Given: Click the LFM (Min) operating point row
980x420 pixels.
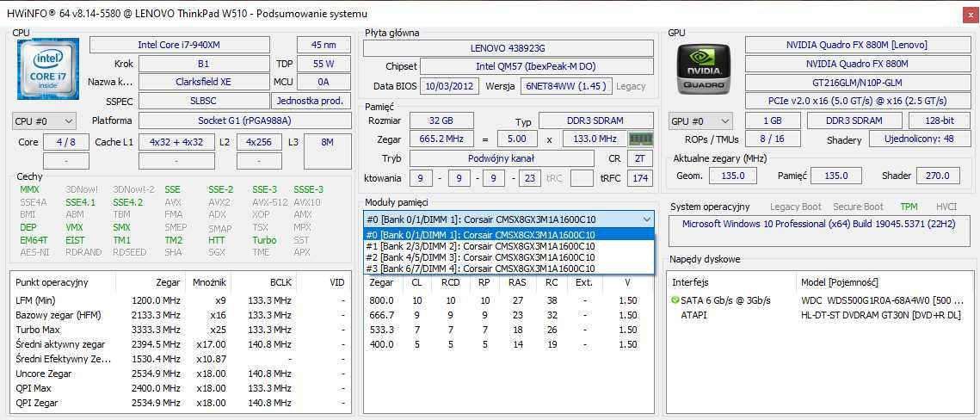Looking at the screenshot, I should [x=180, y=300].
